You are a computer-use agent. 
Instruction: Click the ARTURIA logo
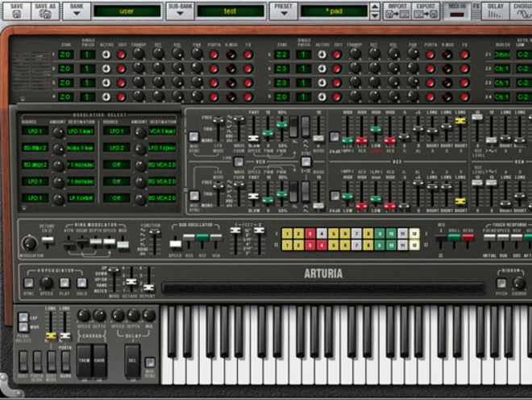(x=323, y=273)
